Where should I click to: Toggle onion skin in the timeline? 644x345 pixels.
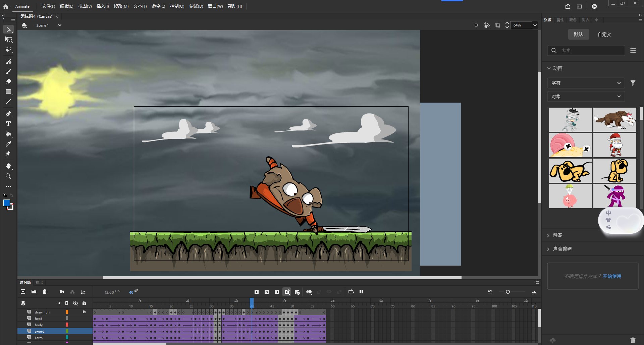pos(309,292)
